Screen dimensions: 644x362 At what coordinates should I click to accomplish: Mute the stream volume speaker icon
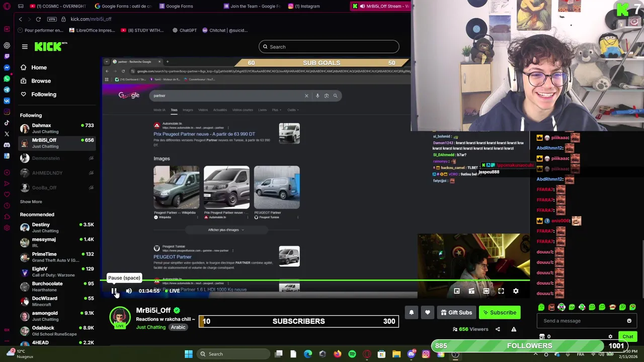pos(129,291)
